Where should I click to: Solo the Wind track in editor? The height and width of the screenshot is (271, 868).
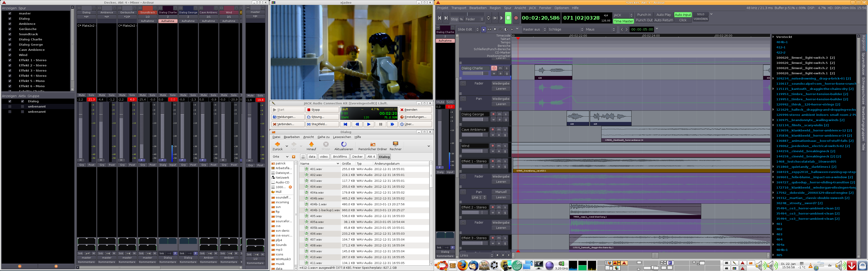click(505, 146)
